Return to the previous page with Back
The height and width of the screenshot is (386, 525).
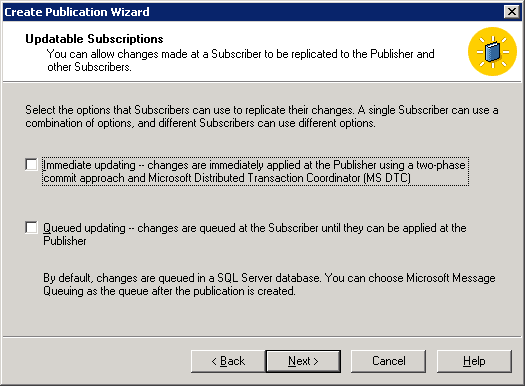tap(228, 361)
